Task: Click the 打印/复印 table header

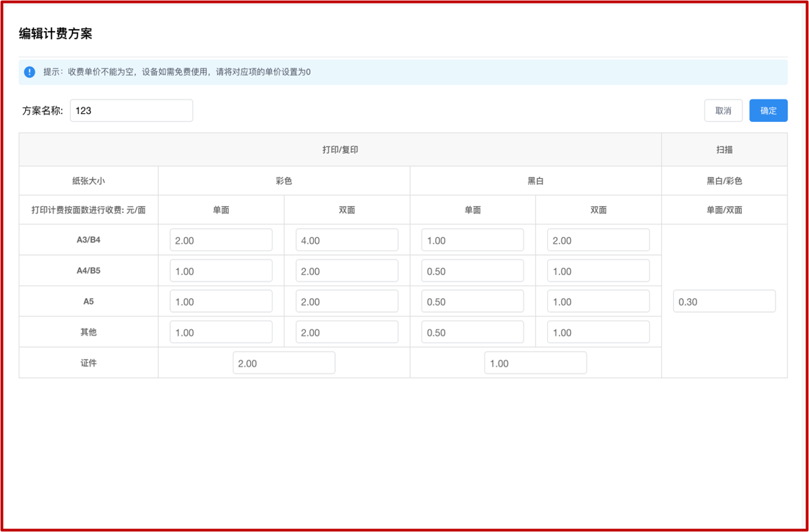Action: coord(340,150)
